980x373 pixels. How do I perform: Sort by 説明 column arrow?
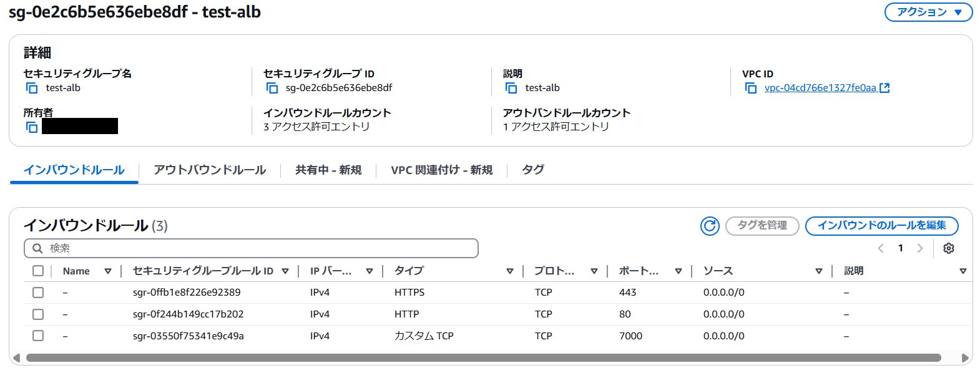pos(963,271)
